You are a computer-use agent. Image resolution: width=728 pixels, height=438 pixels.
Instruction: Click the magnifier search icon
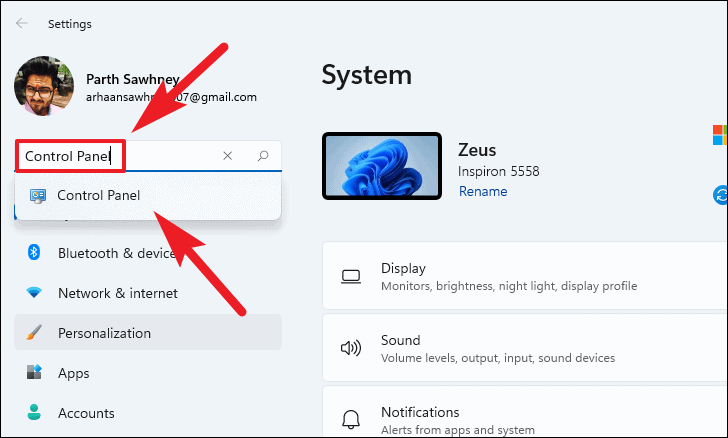click(x=263, y=156)
